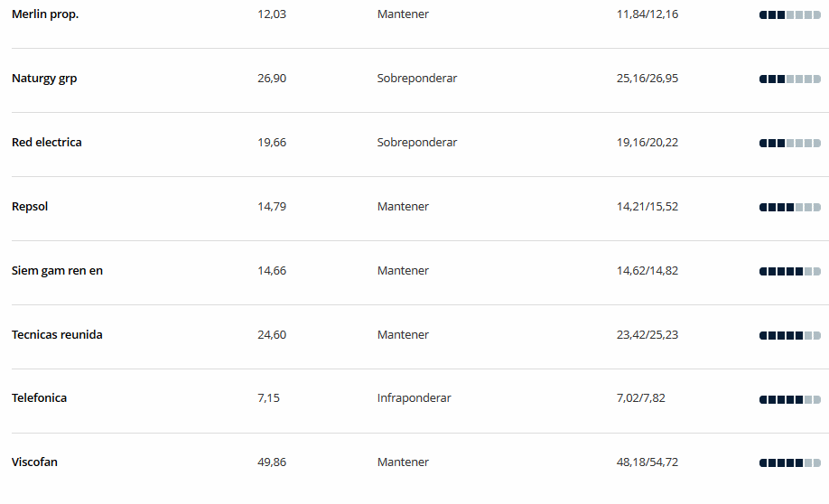
Task: Open the Naturgy grp stock link
Action: coord(44,79)
